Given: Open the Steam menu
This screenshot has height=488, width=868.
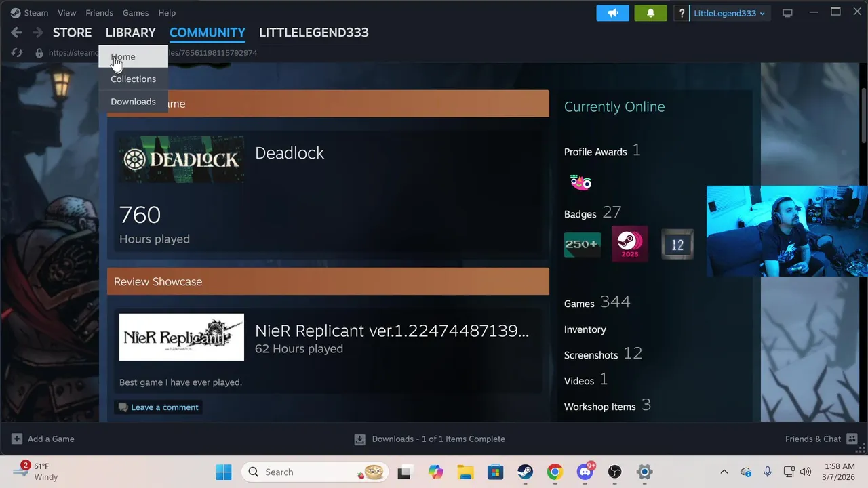Looking at the screenshot, I should pyautogui.click(x=36, y=13).
